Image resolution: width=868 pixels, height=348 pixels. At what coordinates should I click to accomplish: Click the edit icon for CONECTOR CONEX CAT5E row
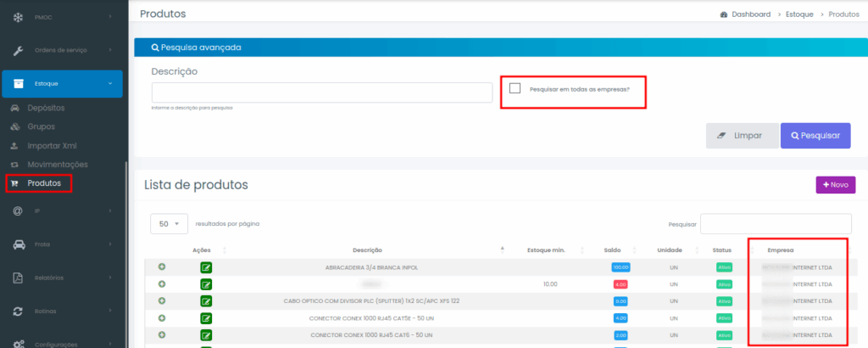tap(206, 317)
